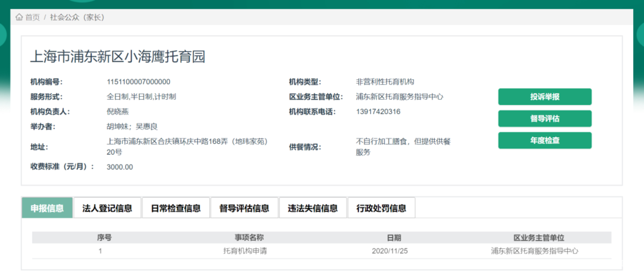This screenshot has height=277, width=644.
Task: Click the 机构类型 value 非营利性托育机构
Action: pyautogui.click(x=385, y=82)
